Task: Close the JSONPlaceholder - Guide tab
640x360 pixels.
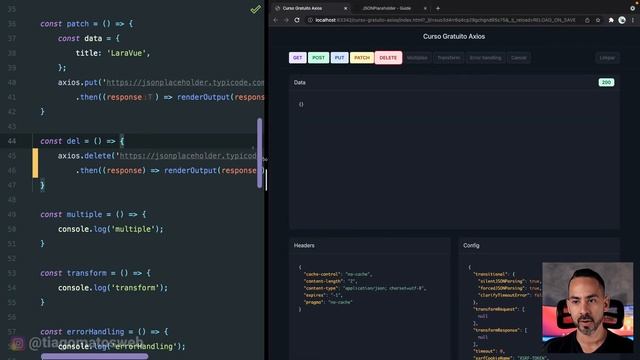Action: tap(425, 8)
